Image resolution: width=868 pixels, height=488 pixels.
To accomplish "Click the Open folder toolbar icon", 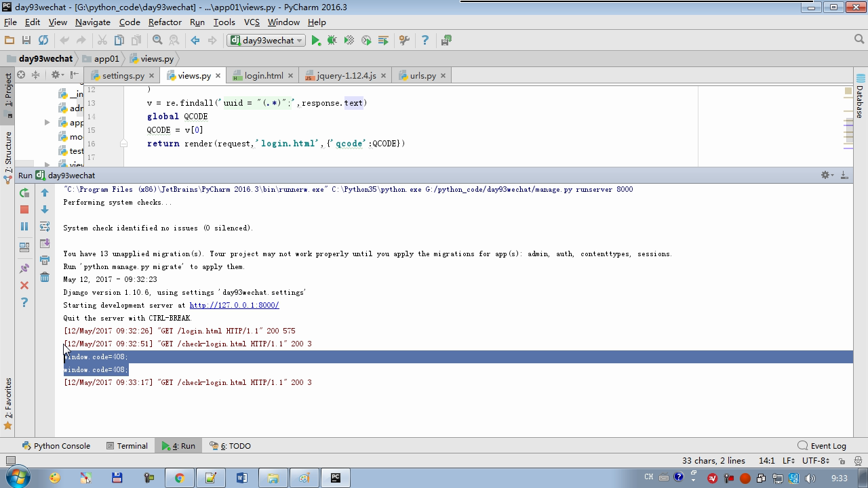I will pyautogui.click(x=9, y=40).
